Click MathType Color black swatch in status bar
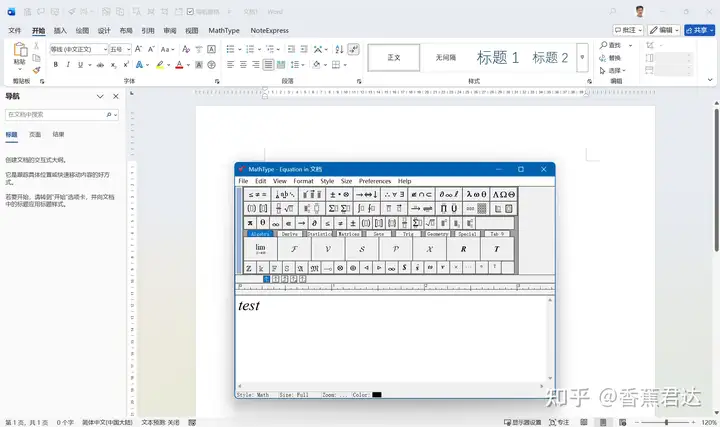Image resolution: width=720 pixels, height=427 pixels. pyautogui.click(x=377, y=394)
